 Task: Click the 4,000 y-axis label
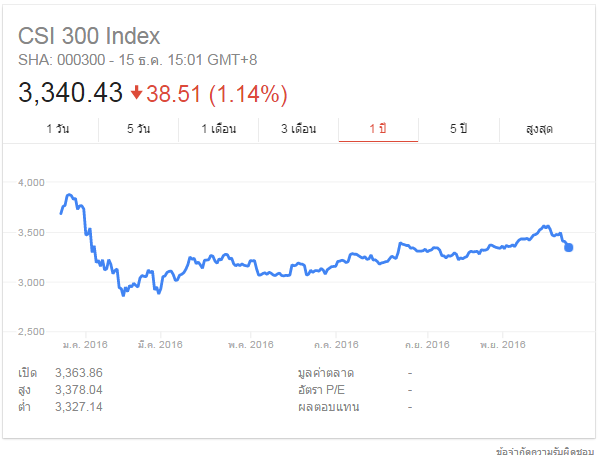point(32,183)
